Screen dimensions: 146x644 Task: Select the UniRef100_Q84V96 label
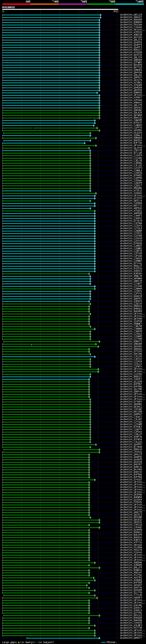[131, 72]
